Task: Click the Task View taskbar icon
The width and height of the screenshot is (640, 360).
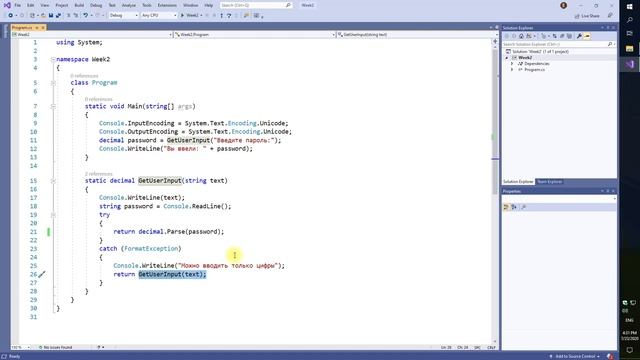Action: [x=629, y=33]
